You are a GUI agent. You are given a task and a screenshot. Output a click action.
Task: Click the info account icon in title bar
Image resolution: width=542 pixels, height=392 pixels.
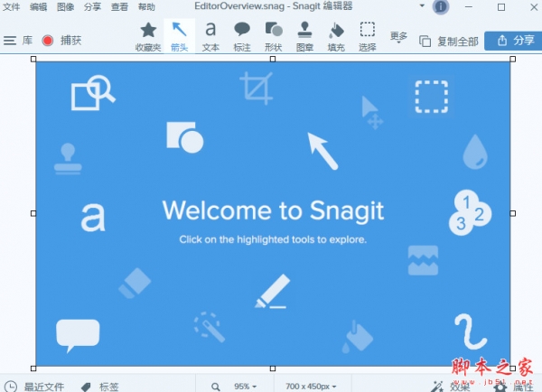pyautogui.click(x=441, y=7)
